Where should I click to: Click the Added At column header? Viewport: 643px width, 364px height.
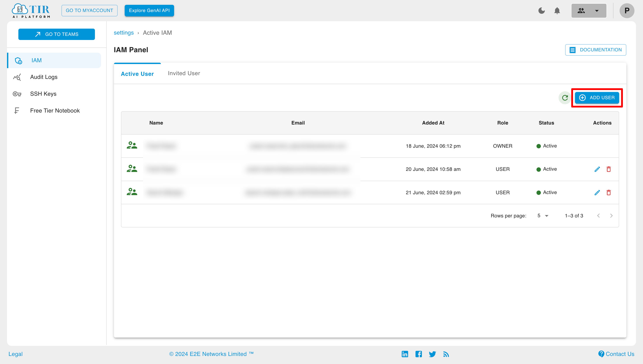click(433, 123)
